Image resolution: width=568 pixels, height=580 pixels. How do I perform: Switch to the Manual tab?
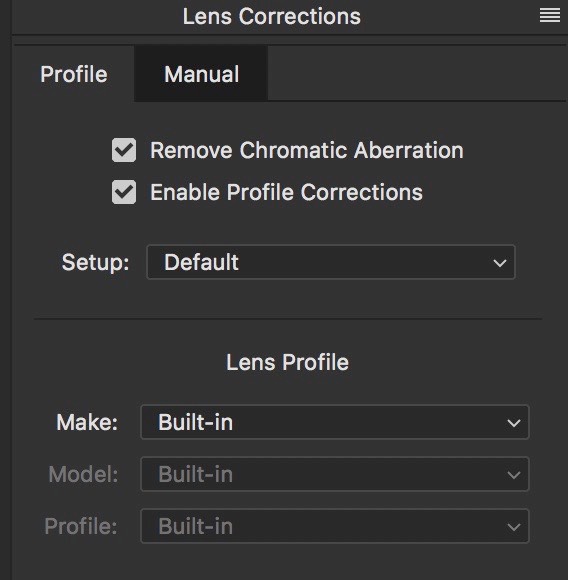point(201,74)
